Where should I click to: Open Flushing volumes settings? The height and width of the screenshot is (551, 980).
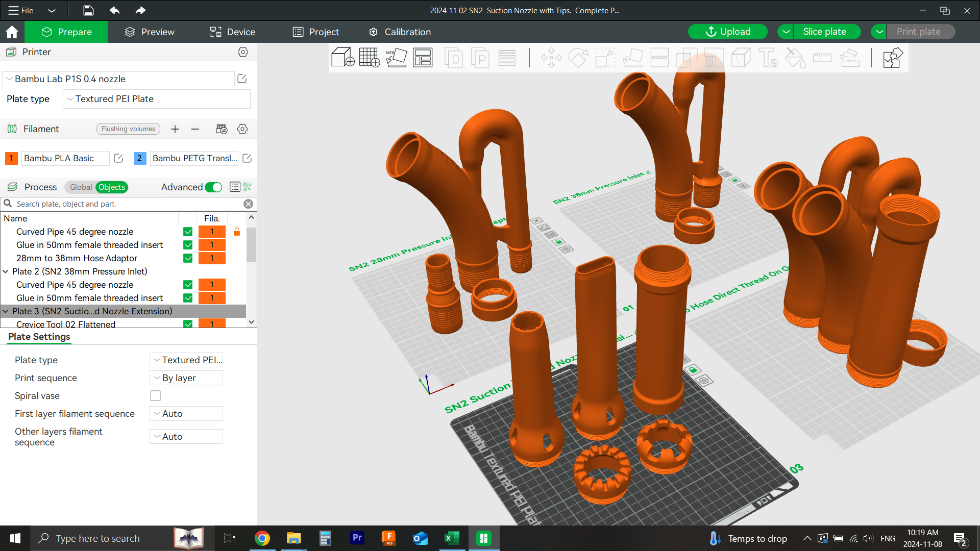(128, 129)
